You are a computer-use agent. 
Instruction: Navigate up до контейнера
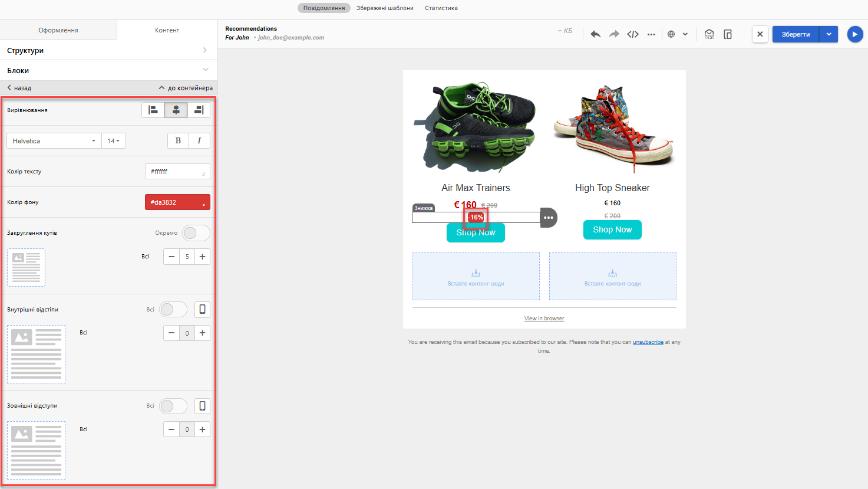(x=186, y=88)
